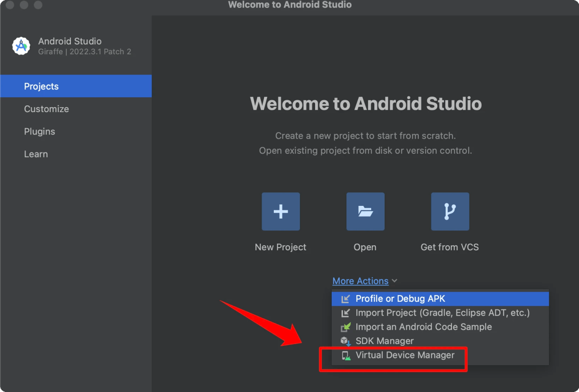Select Profile or Debug APK entry
The width and height of the screenshot is (579, 392).
pyautogui.click(x=440, y=299)
